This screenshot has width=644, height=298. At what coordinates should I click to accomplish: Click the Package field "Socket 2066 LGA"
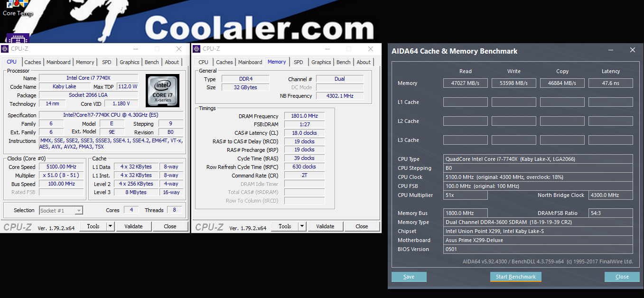click(x=89, y=95)
